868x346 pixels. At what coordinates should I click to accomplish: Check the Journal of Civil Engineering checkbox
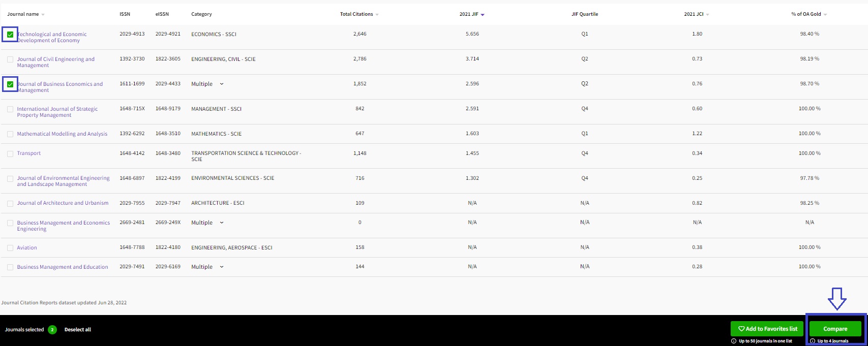10,59
